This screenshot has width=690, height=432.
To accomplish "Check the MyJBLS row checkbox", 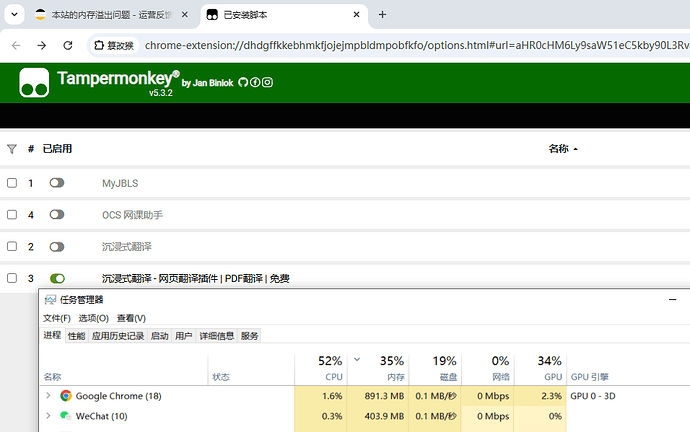I will (x=12, y=183).
